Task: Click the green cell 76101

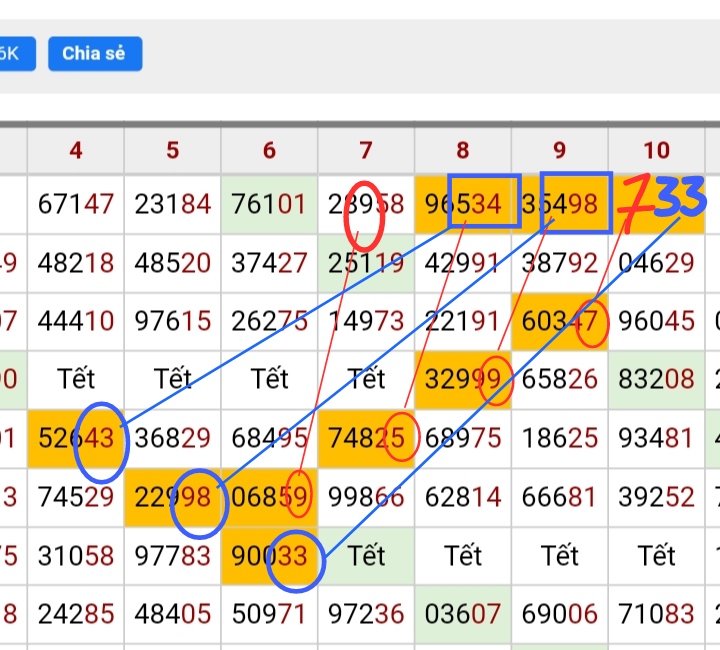Action: [270, 204]
